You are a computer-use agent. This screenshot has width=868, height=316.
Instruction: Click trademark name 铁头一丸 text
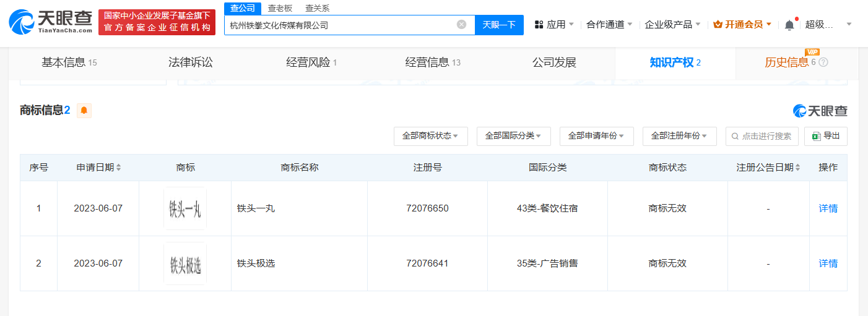[x=256, y=208]
